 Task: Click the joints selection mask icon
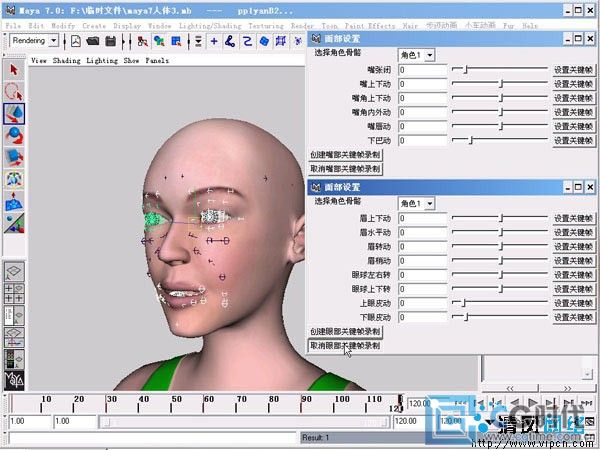230,41
